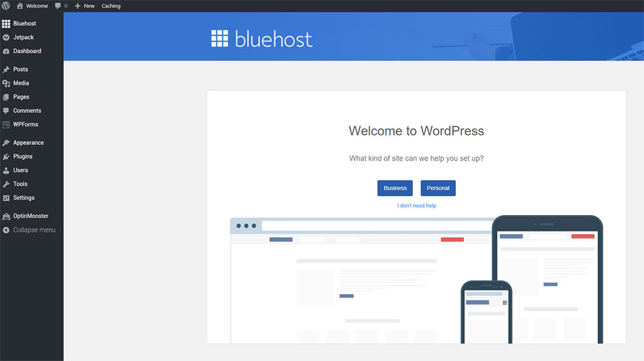Viewport: 644px width, 361px height.
Task: Click the WordPress logo icon
Action: [x=5, y=6]
